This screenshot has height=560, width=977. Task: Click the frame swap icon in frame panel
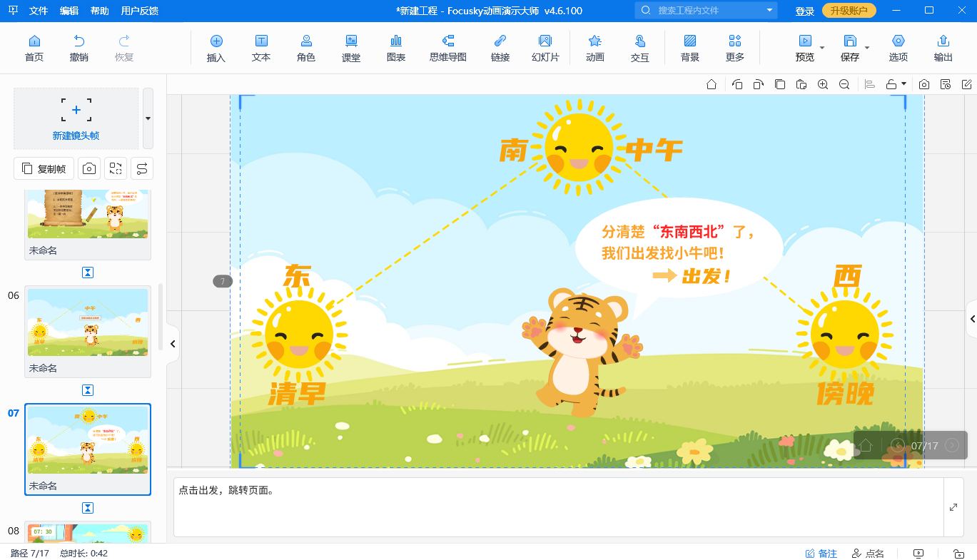[116, 168]
